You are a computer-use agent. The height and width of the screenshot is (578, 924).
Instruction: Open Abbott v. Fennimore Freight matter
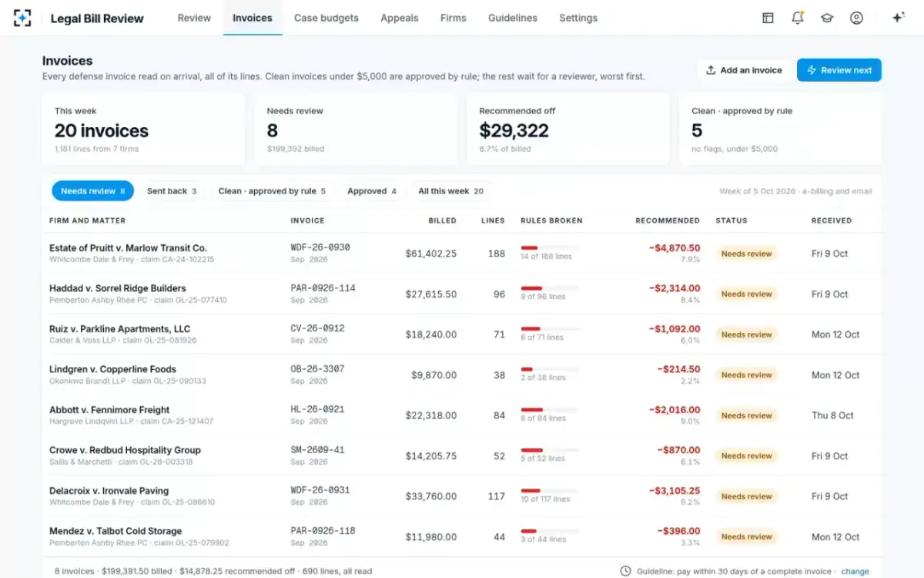(x=109, y=410)
